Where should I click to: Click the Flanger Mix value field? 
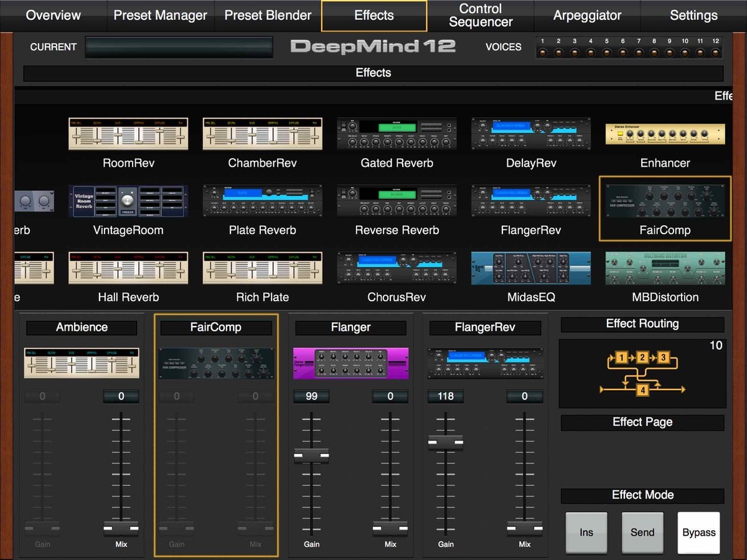pos(390,396)
